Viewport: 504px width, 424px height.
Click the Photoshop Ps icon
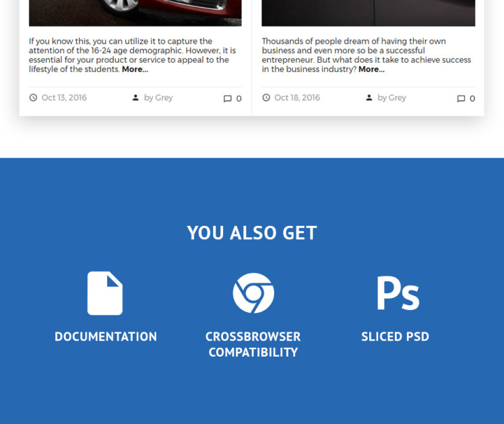[398, 293]
